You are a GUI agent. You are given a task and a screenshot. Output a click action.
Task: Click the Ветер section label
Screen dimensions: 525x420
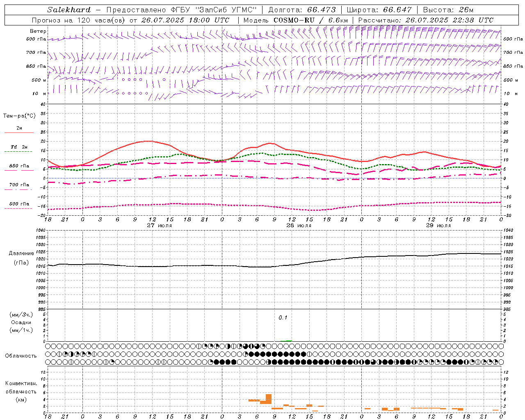pos(38,31)
